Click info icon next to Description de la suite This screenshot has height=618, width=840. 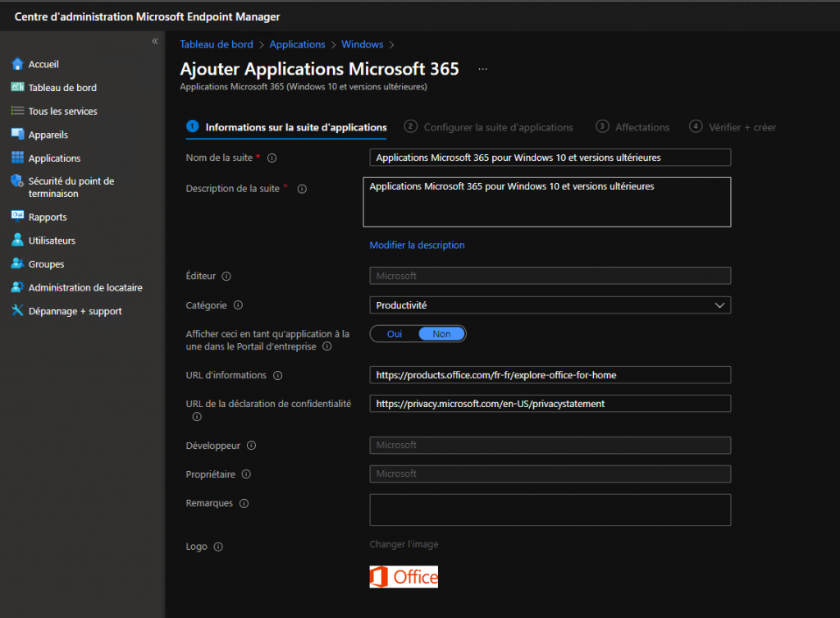coord(302,189)
